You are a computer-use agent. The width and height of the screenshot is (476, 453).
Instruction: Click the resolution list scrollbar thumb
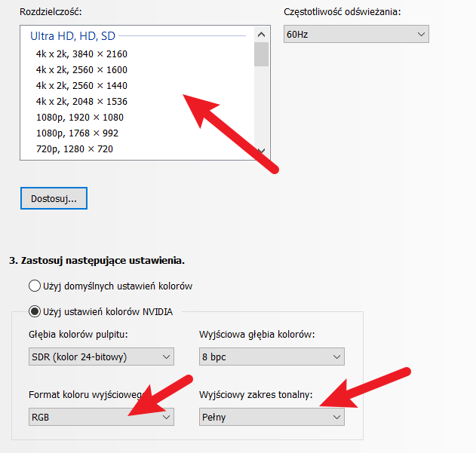[x=261, y=54]
